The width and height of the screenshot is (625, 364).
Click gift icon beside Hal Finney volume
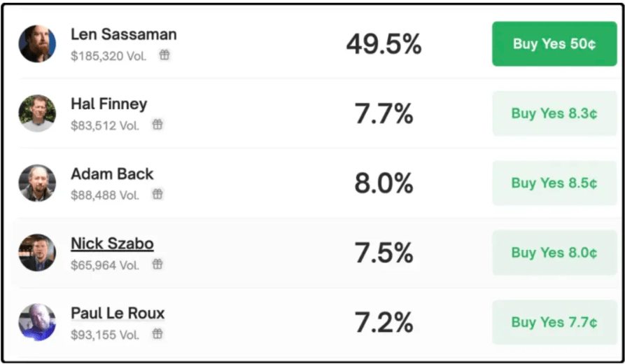click(157, 125)
